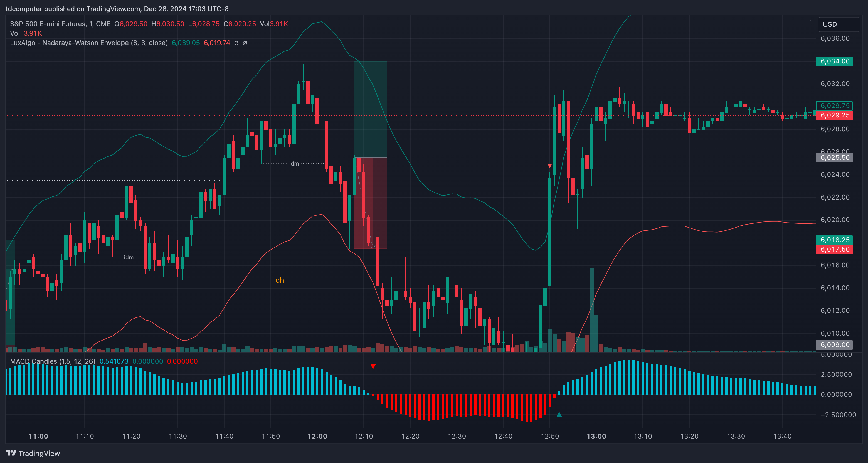Click the tdcomputer published on TradingView.com header
This screenshot has height=463, width=868.
point(117,9)
